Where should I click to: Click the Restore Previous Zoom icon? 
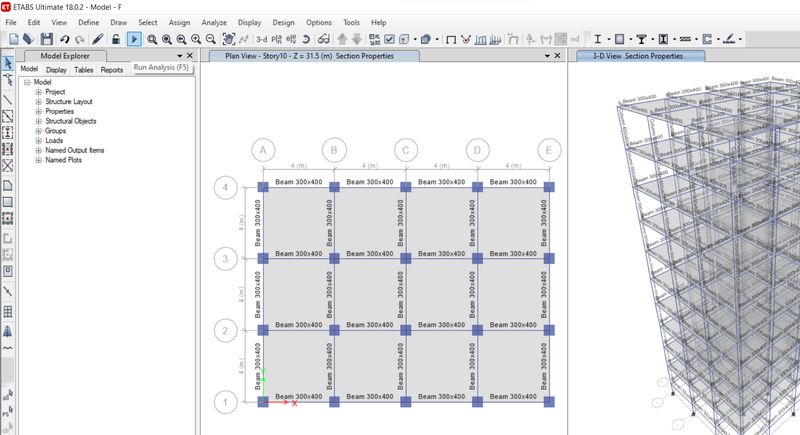pyautogui.click(x=181, y=39)
